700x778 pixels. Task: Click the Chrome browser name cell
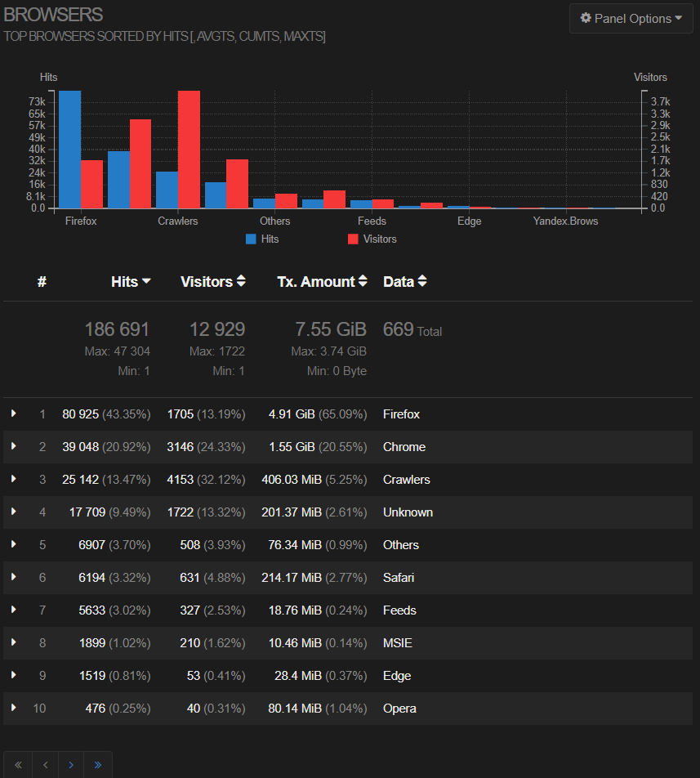click(x=404, y=447)
